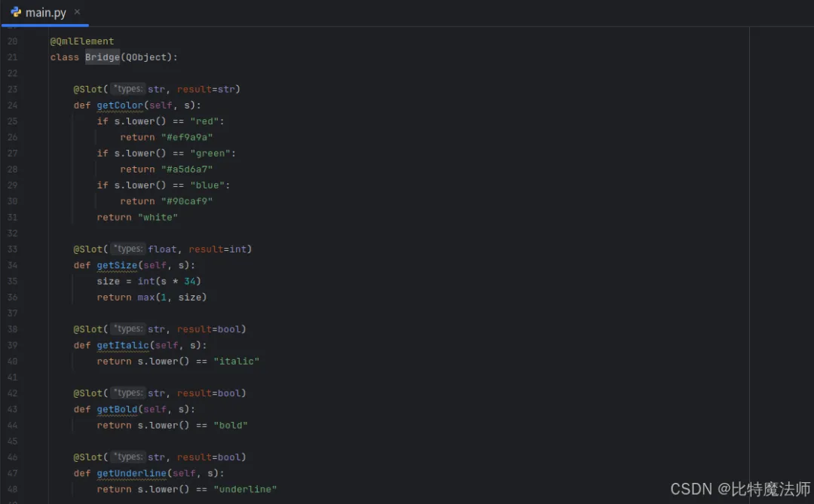Click the size variable on line 35
The width and height of the screenshot is (814, 504).
[108, 281]
